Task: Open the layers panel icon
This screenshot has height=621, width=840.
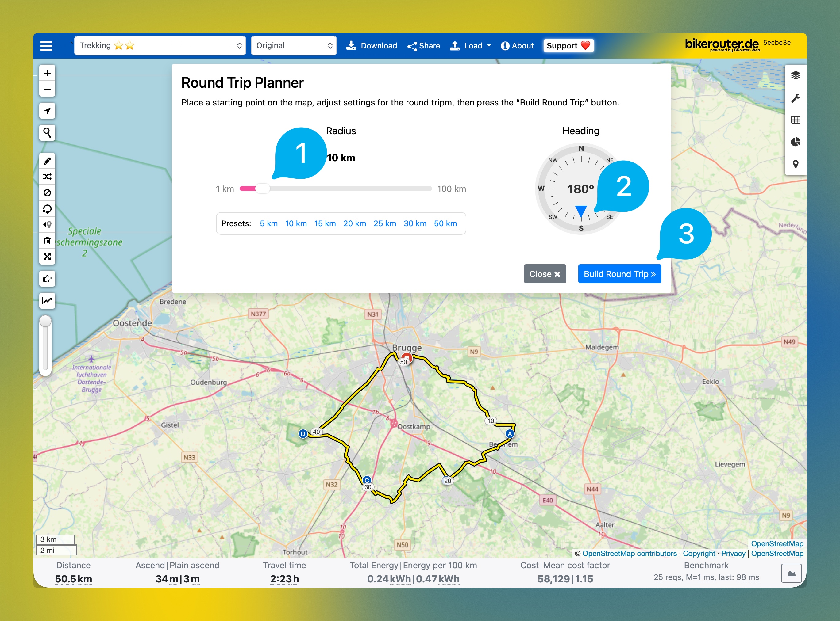Action: tap(795, 76)
